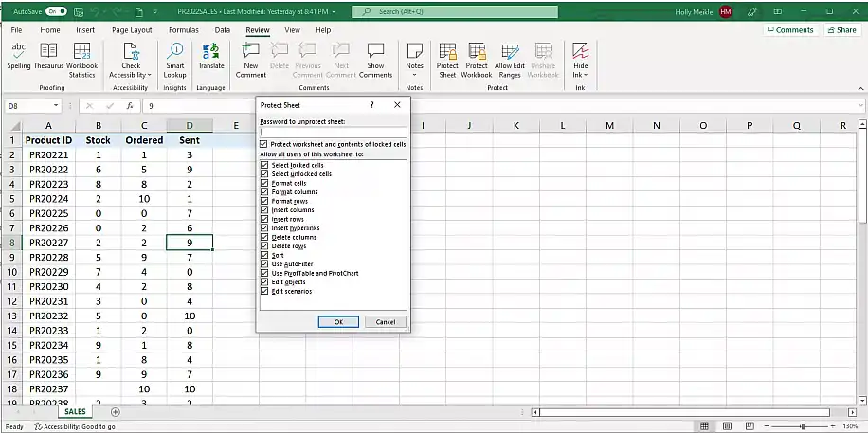The height and width of the screenshot is (433, 868).
Task: Switch to the Home tab
Action: pyautogui.click(x=50, y=30)
